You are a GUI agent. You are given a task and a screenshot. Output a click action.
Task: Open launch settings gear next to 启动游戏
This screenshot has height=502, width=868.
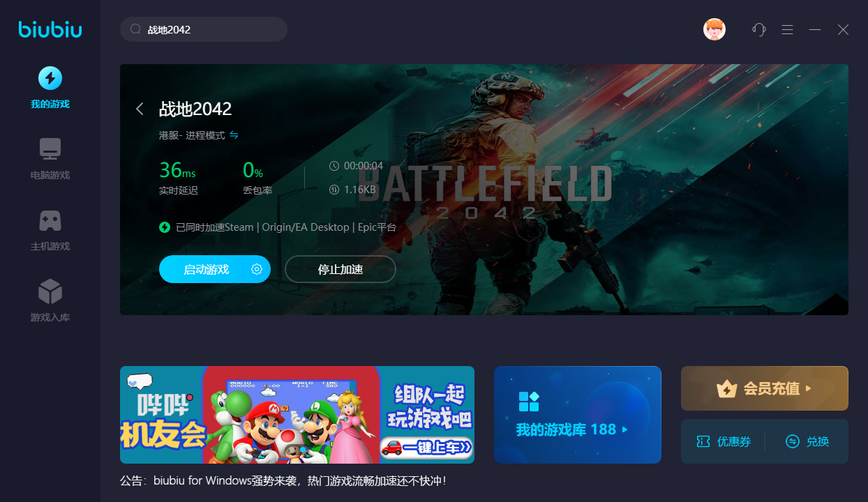pos(257,269)
